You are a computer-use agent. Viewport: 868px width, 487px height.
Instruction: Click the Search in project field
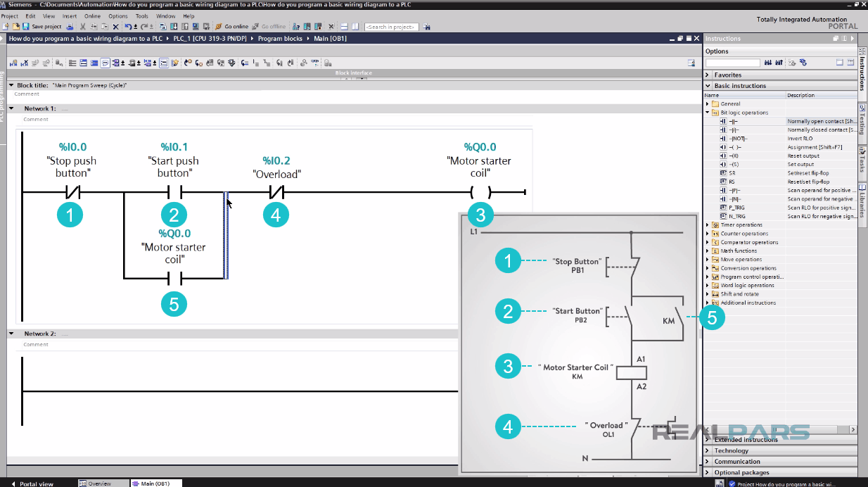click(392, 26)
